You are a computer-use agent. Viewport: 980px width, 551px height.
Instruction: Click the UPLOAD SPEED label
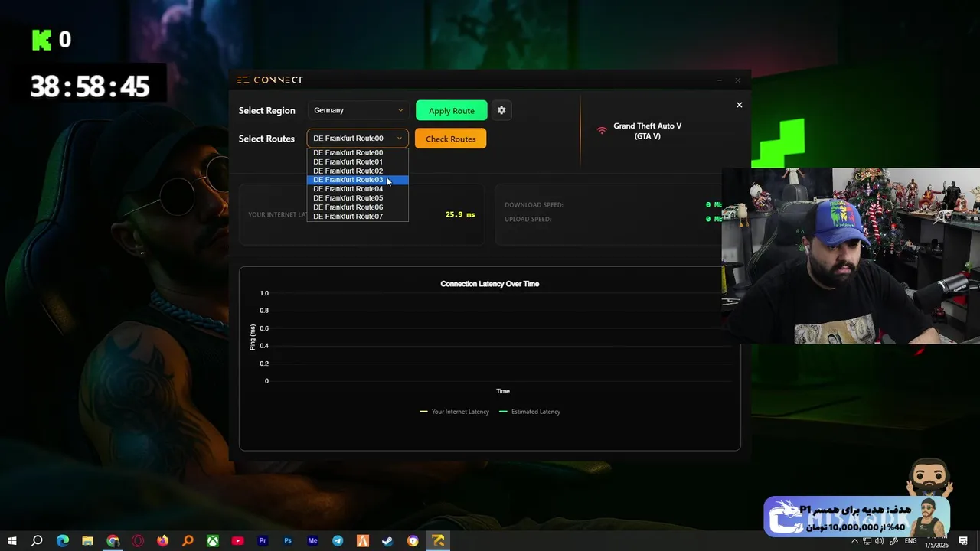(x=528, y=220)
